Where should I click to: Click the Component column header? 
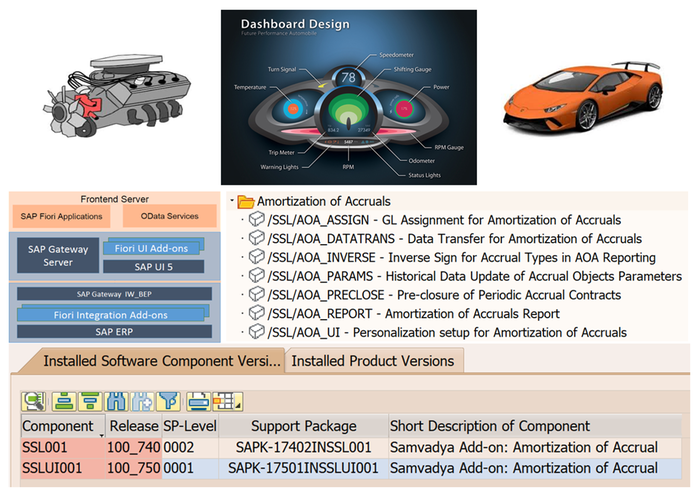(x=63, y=426)
